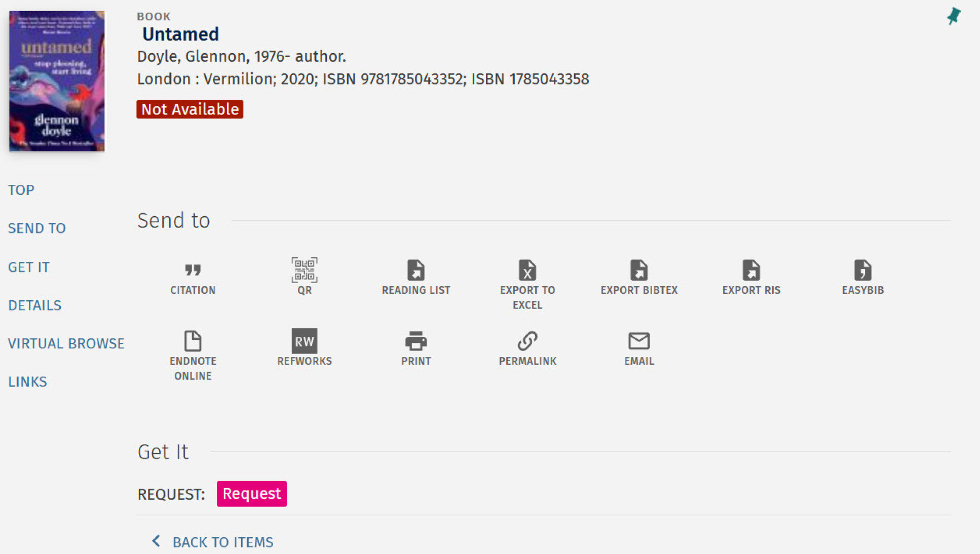
Task: Open the RefWorks export option
Action: (x=304, y=348)
